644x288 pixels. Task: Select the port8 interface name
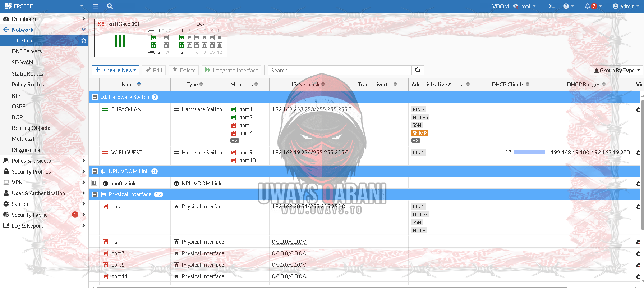(x=118, y=265)
